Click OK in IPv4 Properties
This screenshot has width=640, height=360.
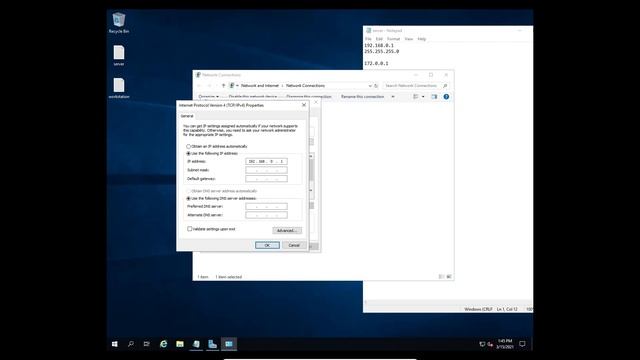pyautogui.click(x=267, y=245)
